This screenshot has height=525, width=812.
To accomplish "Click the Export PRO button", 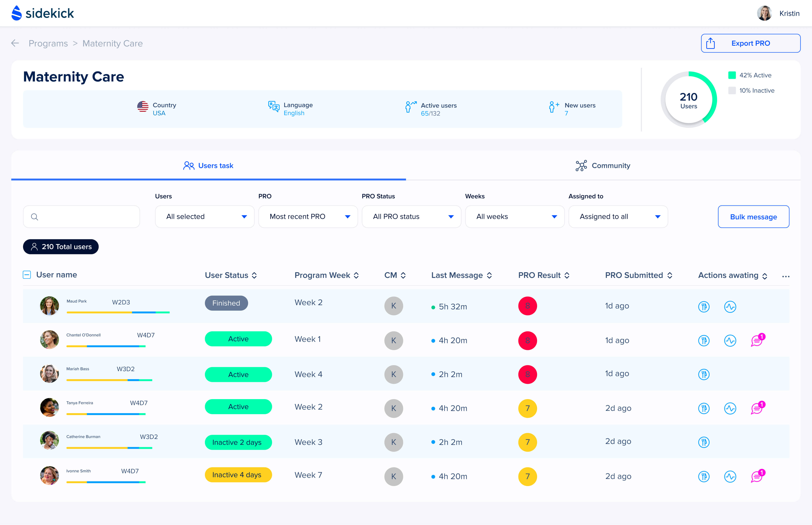I will tap(750, 43).
